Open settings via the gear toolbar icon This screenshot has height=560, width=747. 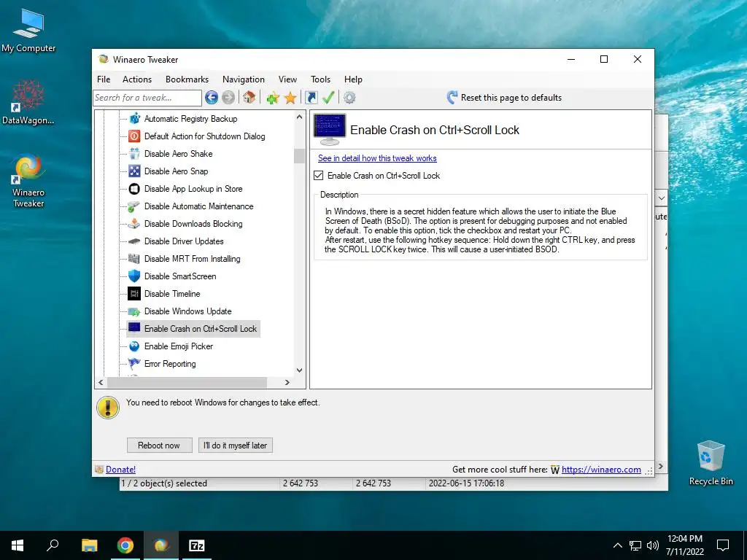349,98
